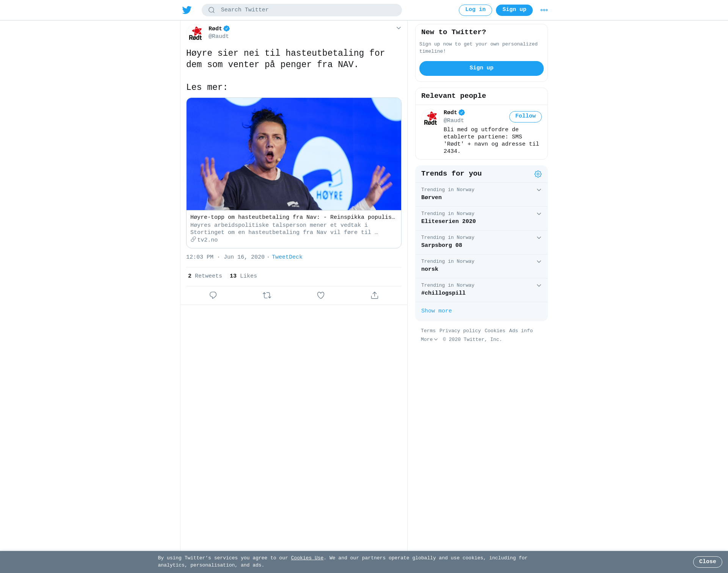
Task: Expand the More footer dropdown
Action: pos(429,340)
